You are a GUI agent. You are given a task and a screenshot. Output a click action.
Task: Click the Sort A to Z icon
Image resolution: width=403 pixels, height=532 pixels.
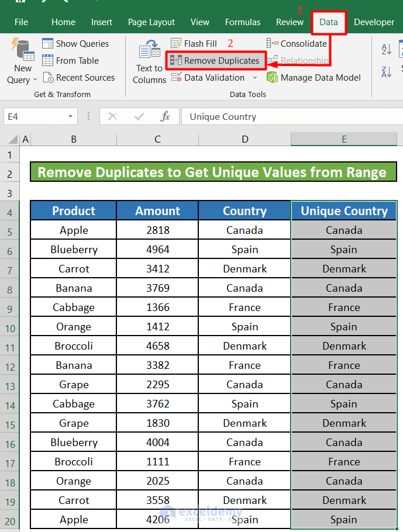point(387,50)
